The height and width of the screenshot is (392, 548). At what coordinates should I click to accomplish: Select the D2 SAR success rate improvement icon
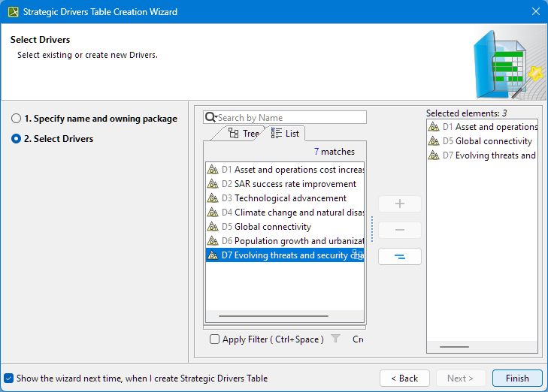tap(213, 184)
